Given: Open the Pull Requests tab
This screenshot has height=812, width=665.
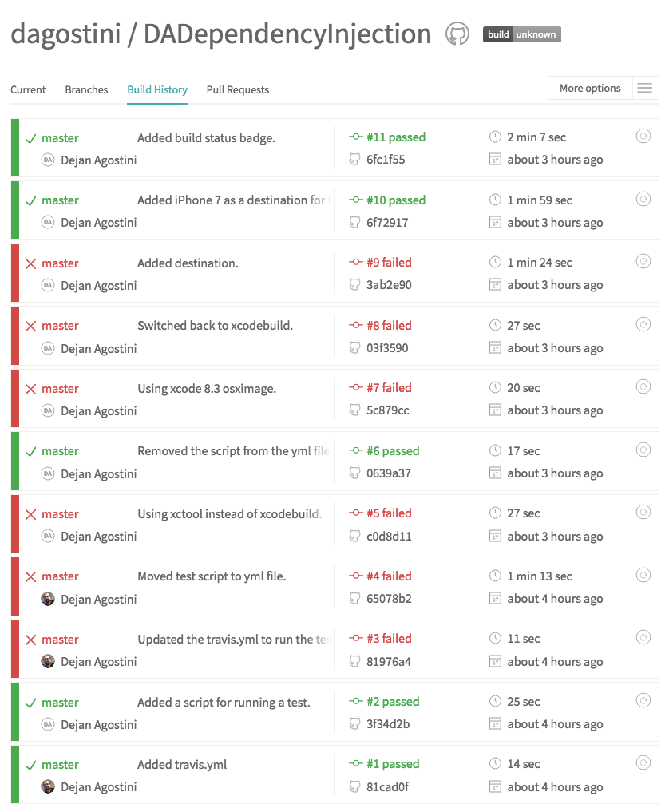Looking at the screenshot, I should pyautogui.click(x=238, y=90).
